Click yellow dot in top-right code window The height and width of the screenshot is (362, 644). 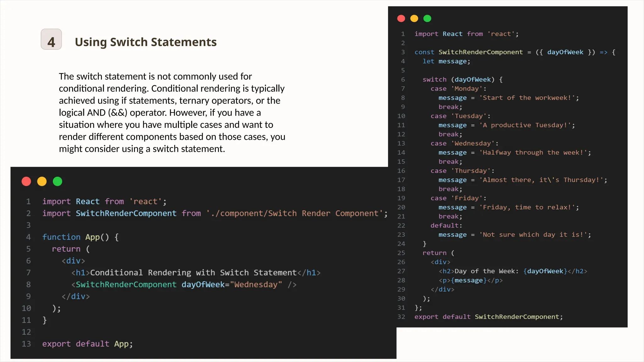tap(414, 19)
